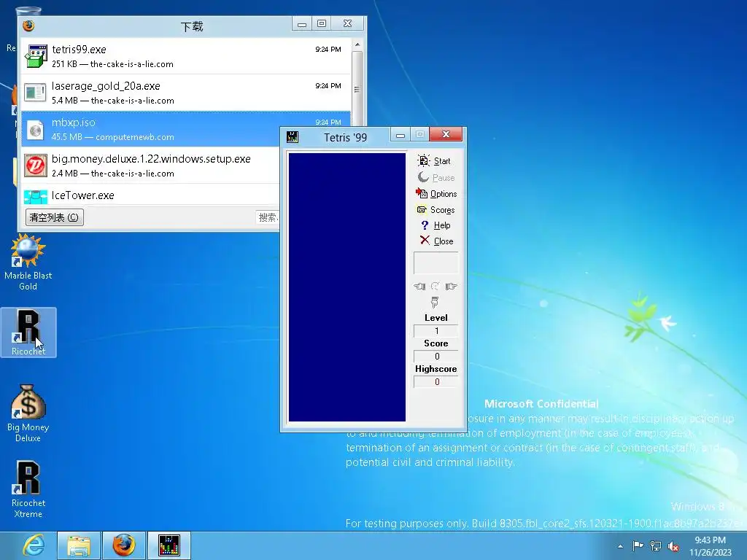Click the Big Money setup file icon
Viewport: 747px width, 560px height.
tap(36, 166)
